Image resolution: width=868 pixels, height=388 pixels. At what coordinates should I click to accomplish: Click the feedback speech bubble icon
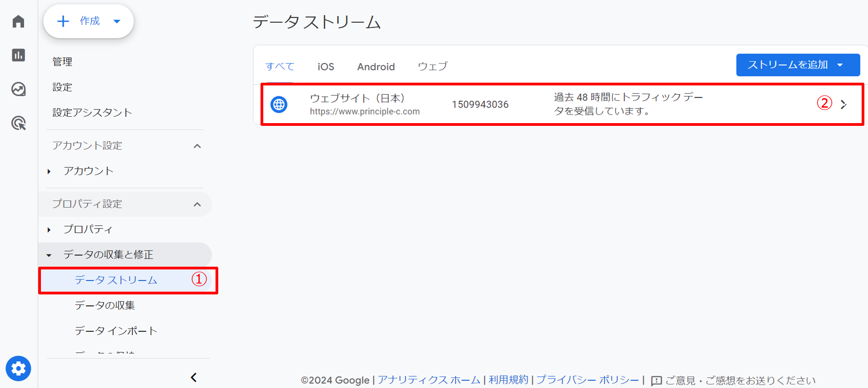point(656,380)
